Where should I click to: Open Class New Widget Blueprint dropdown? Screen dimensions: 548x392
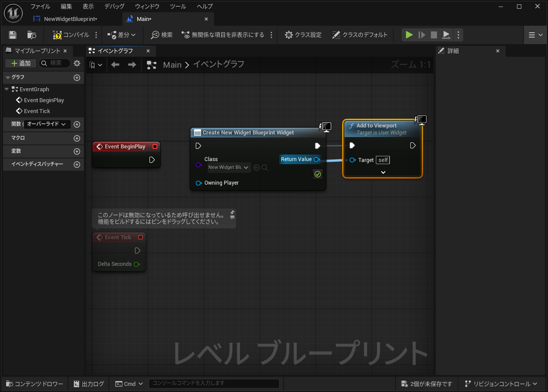point(229,168)
